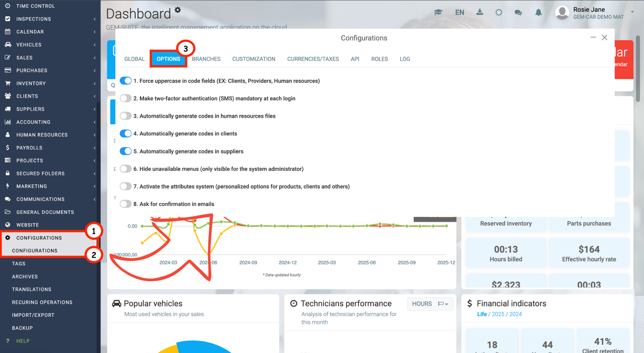Screen dimensions: 644x353
Task: Click the Payrolls dollar icon
Action: (7, 147)
